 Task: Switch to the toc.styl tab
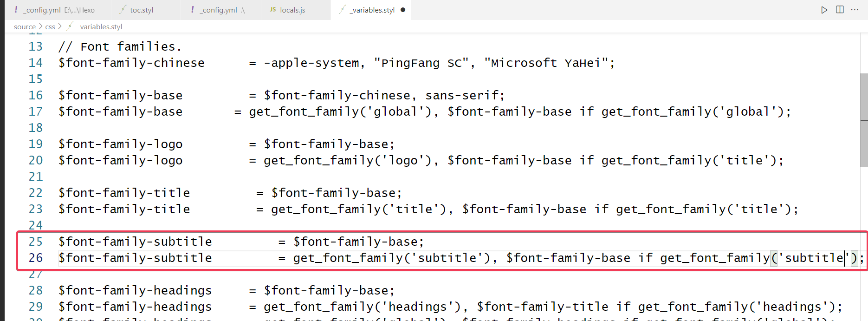[x=141, y=10]
